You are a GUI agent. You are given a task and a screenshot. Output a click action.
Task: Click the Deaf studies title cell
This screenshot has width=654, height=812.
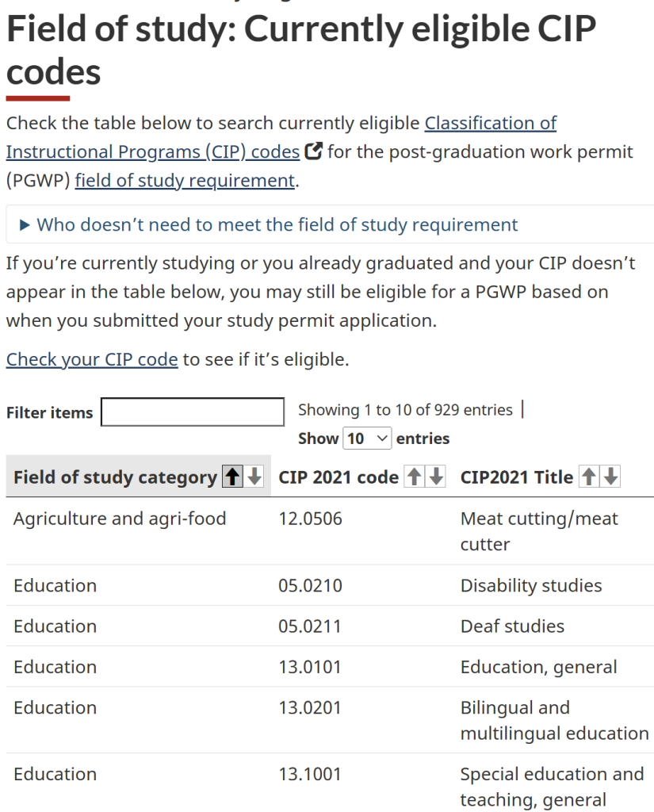tap(512, 626)
